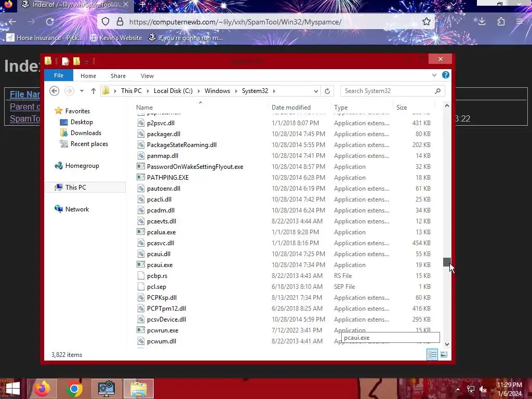532x399 pixels.
Task: Bookmark this page with the star
Action: (427, 22)
